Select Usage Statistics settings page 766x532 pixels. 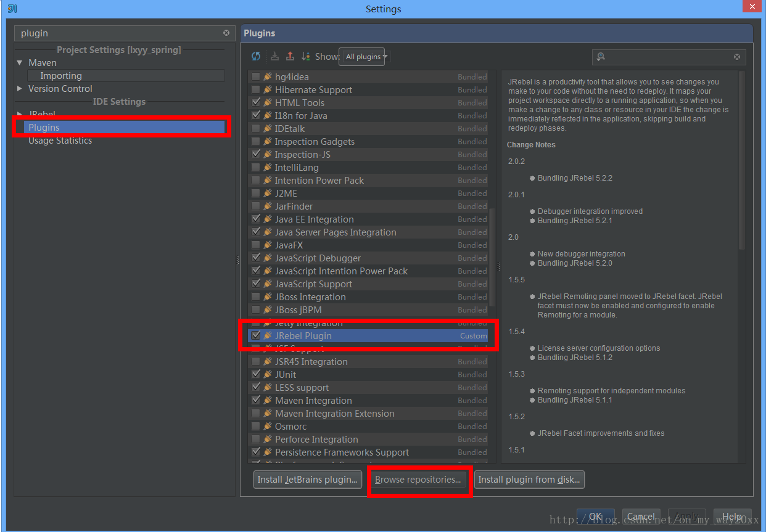pos(60,141)
